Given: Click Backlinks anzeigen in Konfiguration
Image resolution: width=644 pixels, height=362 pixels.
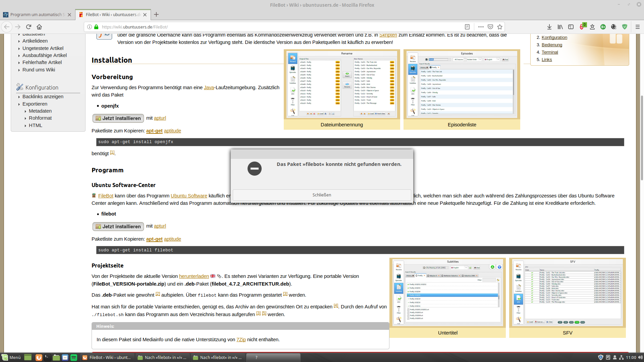Looking at the screenshot, I should [43, 97].
